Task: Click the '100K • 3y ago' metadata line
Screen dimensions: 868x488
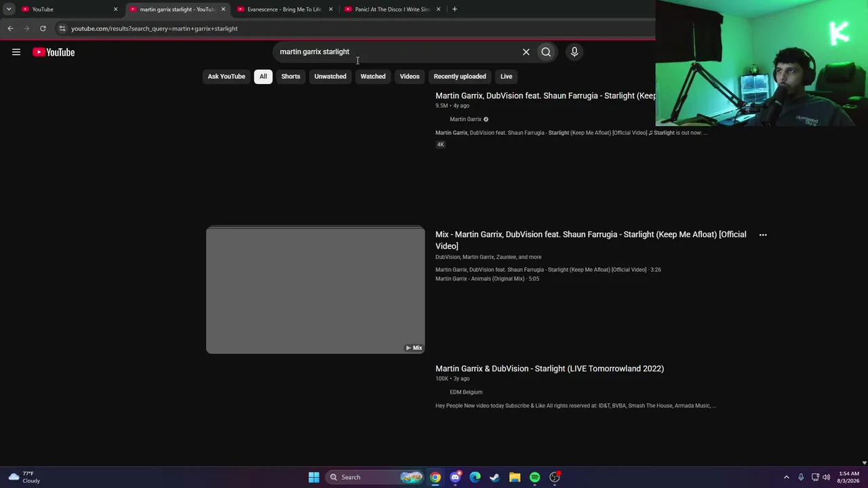Action: click(x=452, y=379)
